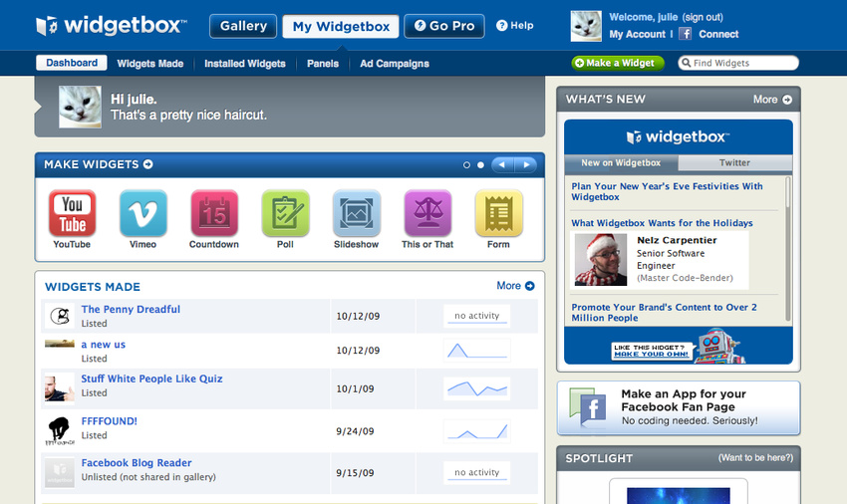The image size is (847, 504).
Task: Choose the Vimeo widget icon
Action: [143, 213]
